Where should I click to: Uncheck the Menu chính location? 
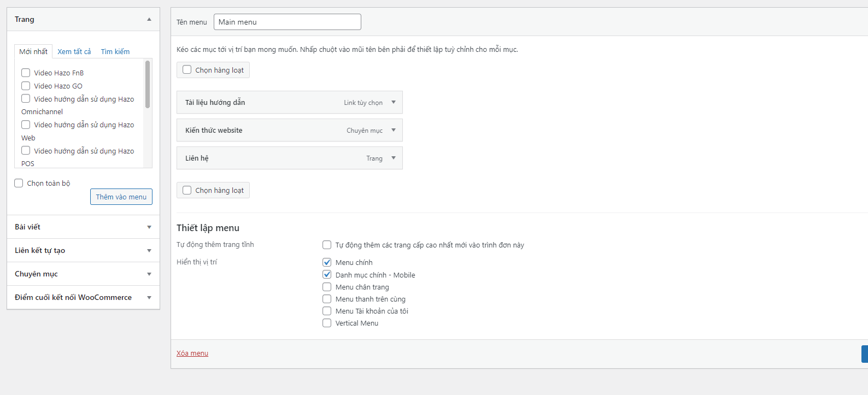[327, 262]
